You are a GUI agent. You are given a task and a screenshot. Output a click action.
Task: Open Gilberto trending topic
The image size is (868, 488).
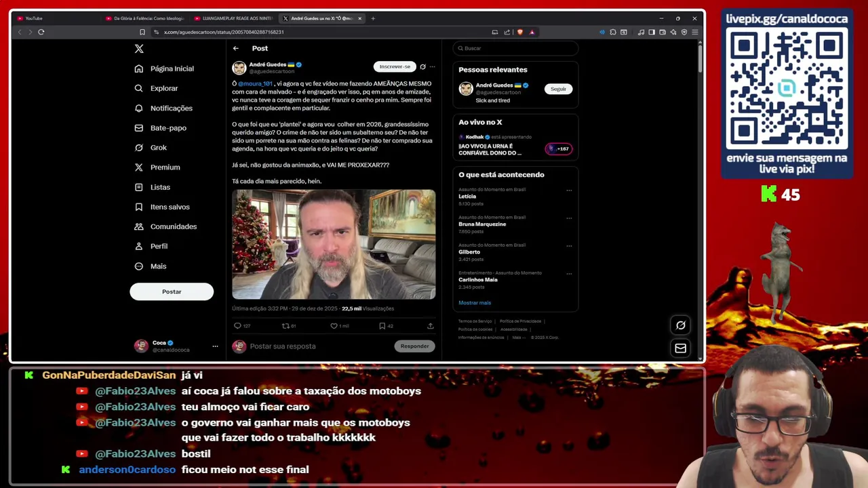(x=469, y=252)
